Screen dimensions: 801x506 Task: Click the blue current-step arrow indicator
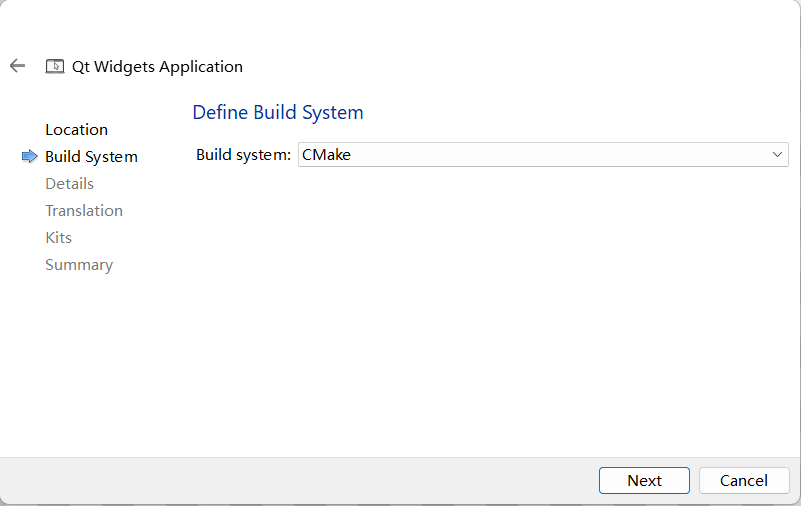(30, 156)
